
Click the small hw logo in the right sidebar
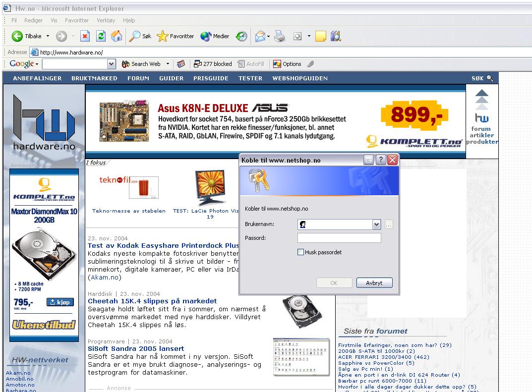[482, 117]
